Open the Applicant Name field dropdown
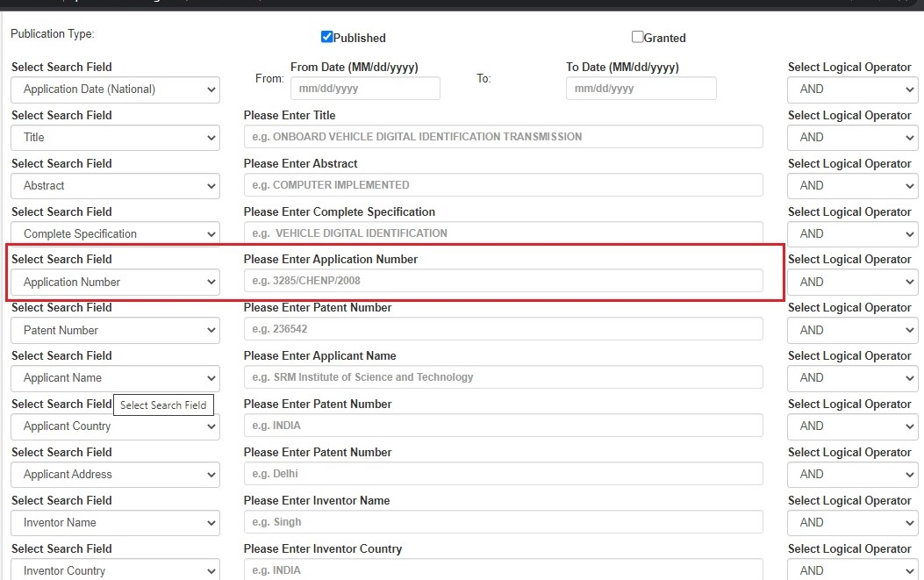Viewport: 924px width, 580px height. (x=115, y=378)
